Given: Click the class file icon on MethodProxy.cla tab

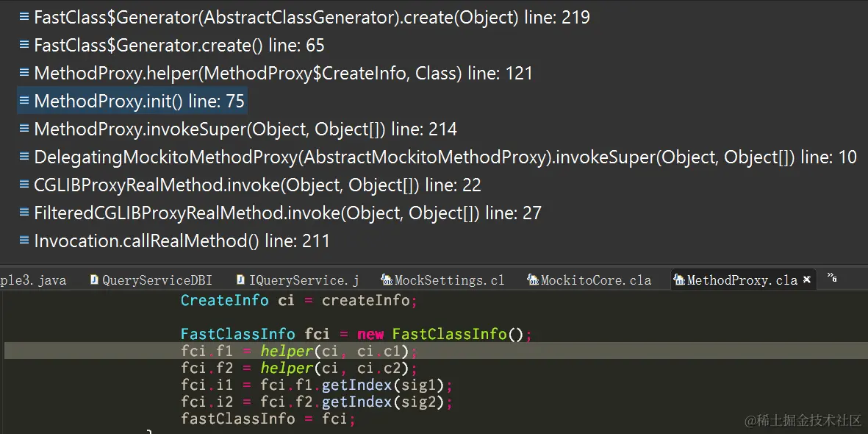Looking at the screenshot, I should (679, 280).
